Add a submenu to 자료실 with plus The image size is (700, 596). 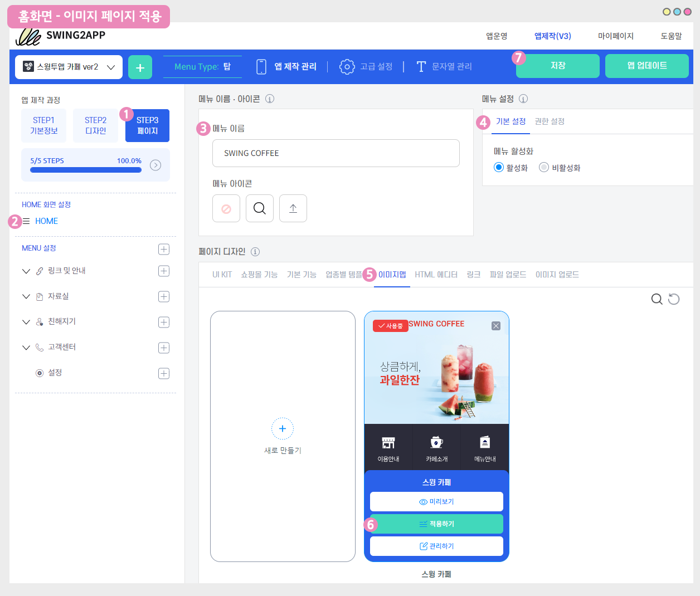coord(164,296)
